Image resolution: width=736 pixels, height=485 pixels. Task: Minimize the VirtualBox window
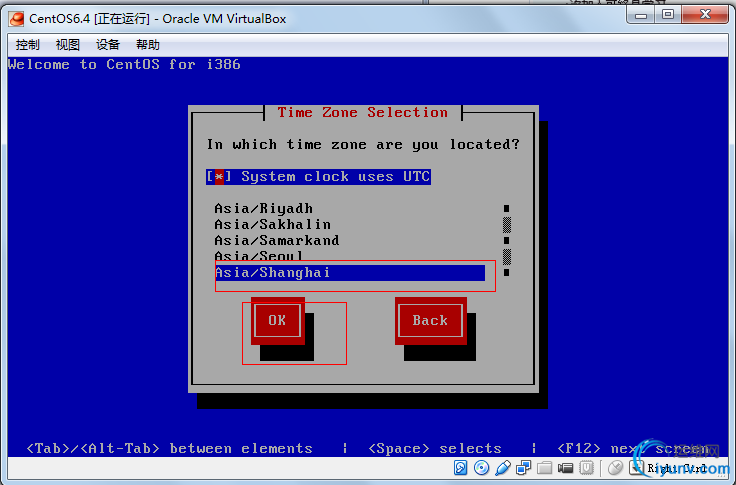(x=641, y=15)
